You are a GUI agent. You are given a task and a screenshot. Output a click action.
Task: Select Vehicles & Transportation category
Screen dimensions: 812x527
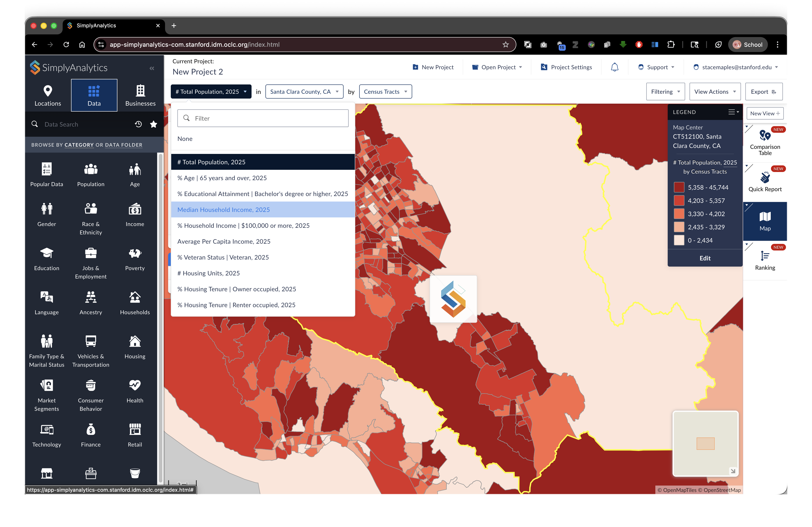pyautogui.click(x=91, y=351)
